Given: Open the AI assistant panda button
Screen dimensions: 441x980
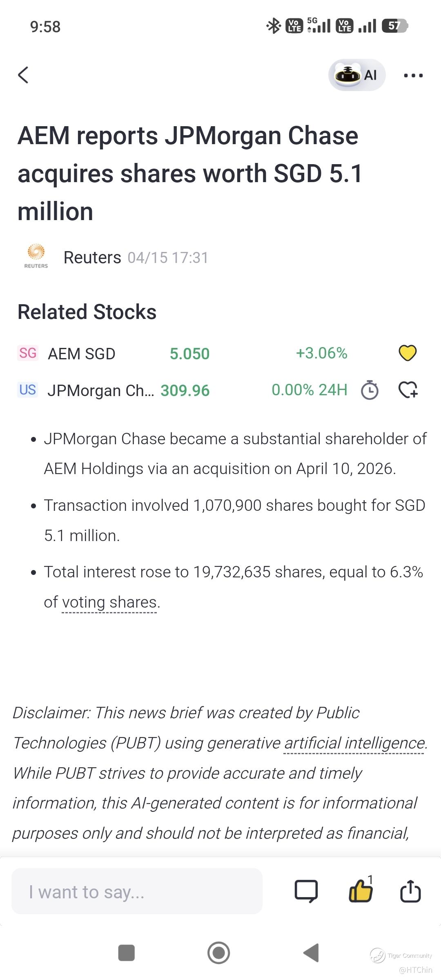Looking at the screenshot, I should coord(356,75).
